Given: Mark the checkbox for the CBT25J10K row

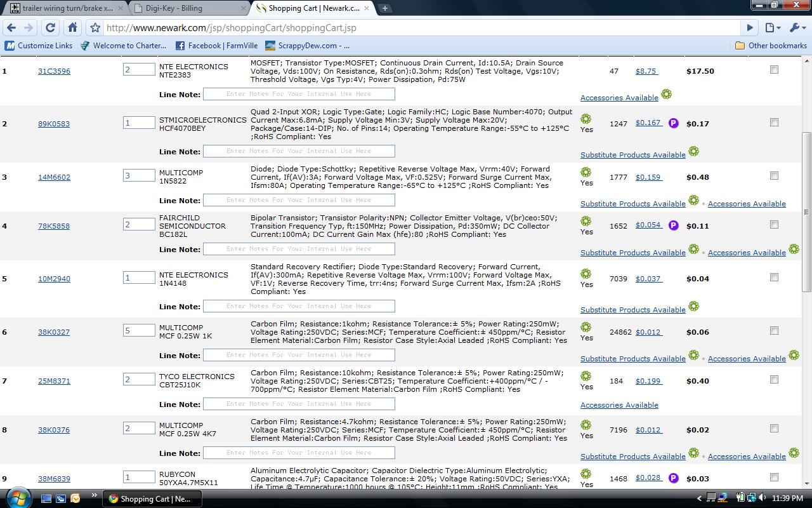Looking at the screenshot, I should click(774, 380).
